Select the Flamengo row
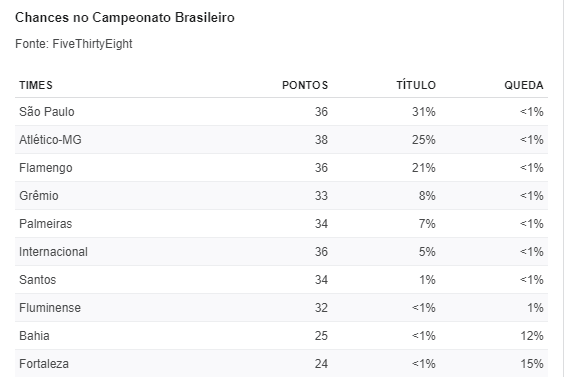The height and width of the screenshot is (377, 564). pyautogui.click(x=281, y=168)
